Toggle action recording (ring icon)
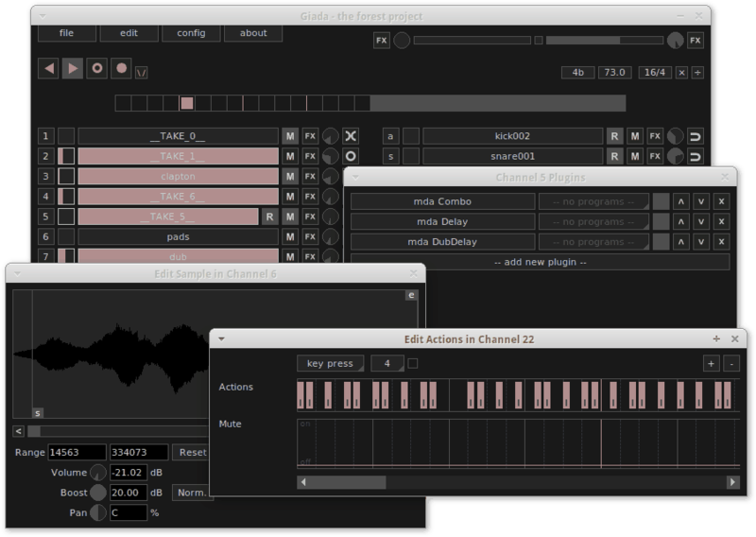The width and height of the screenshot is (756, 537). point(97,68)
